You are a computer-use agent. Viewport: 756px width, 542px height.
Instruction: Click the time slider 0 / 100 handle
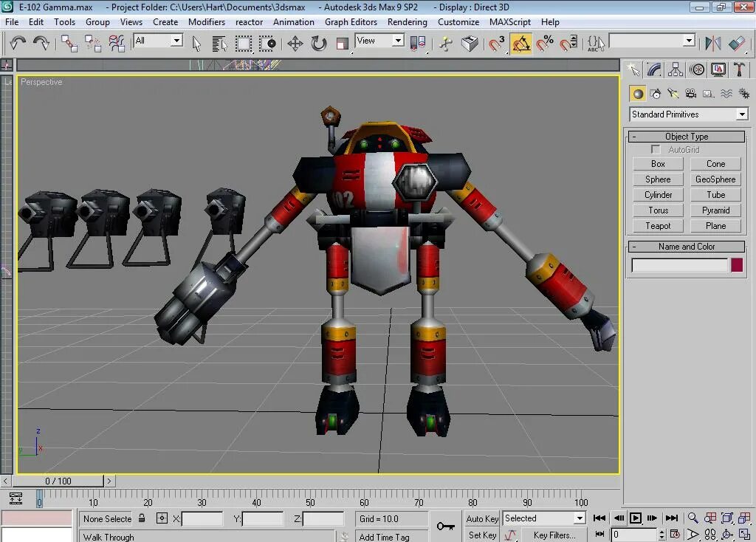pos(58,481)
